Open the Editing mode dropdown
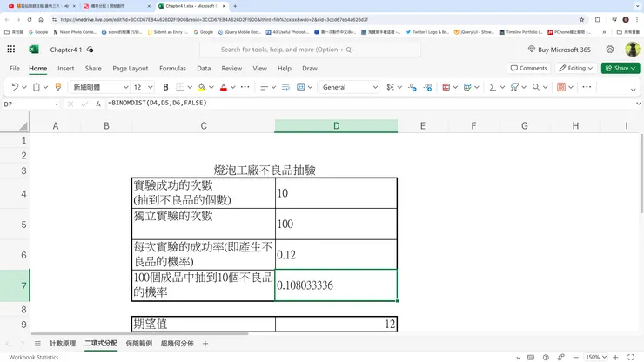644x362 pixels. point(576,68)
